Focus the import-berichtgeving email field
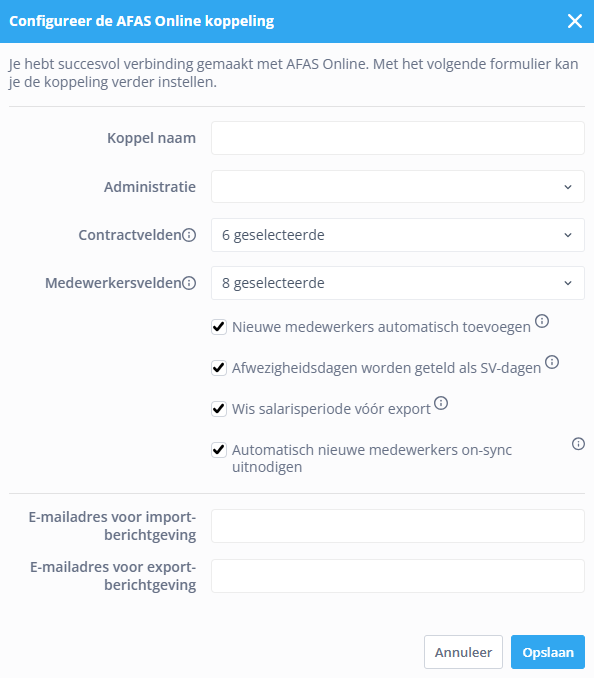The height and width of the screenshot is (678, 594). tap(398, 526)
